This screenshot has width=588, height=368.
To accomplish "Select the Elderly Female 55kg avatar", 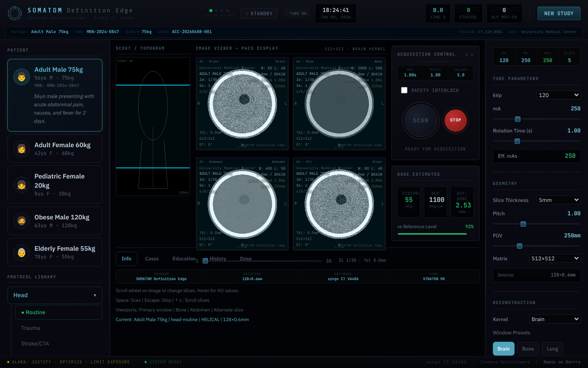I will 22,252.
